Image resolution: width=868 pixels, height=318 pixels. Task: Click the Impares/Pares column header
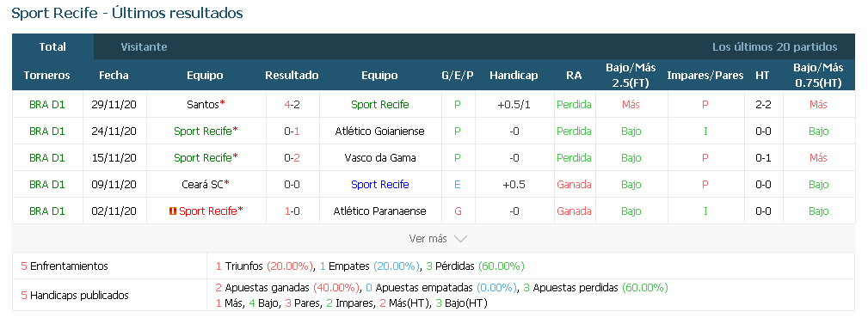[x=705, y=76]
